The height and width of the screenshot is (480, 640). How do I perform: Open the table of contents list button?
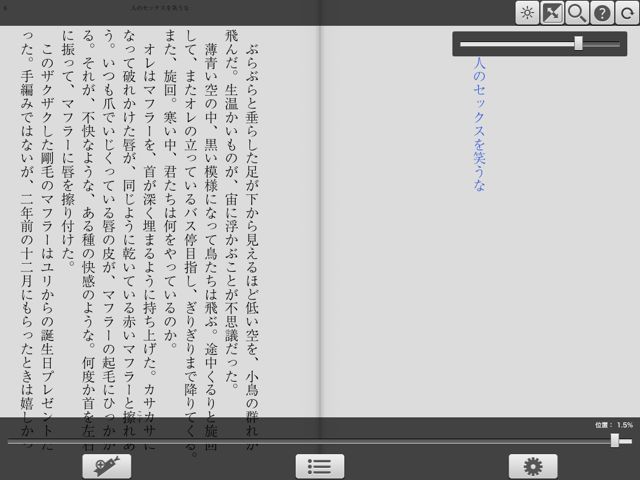point(320,466)
